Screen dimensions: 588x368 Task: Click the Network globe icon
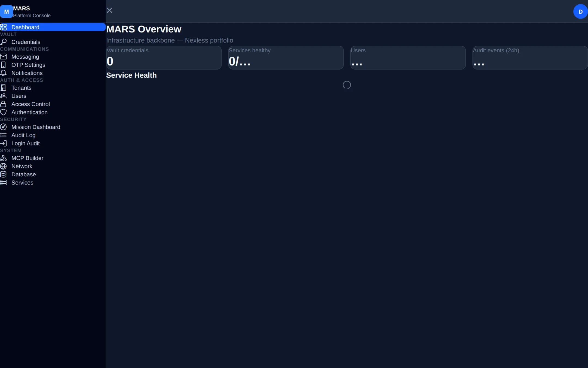pos(3,166)
